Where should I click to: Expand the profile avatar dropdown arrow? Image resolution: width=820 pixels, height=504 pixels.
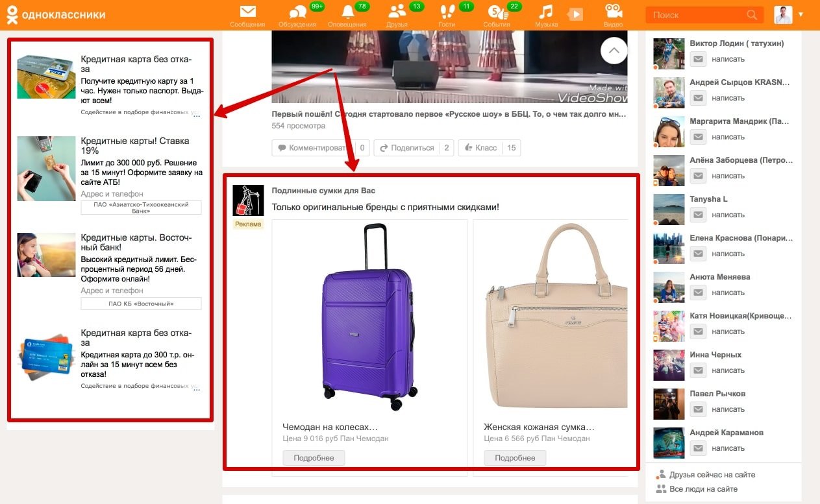pos(801,14)
